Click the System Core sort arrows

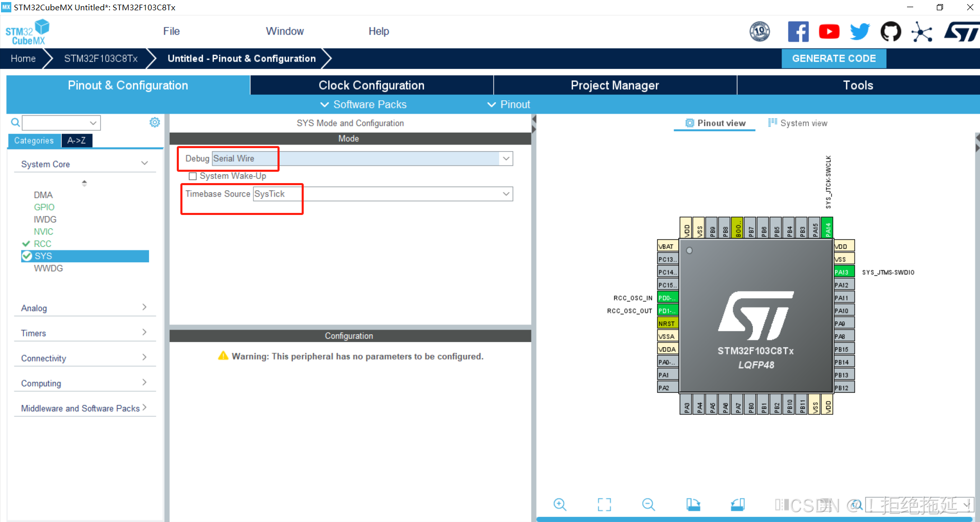pyautogui.click(x=84, y=183)
